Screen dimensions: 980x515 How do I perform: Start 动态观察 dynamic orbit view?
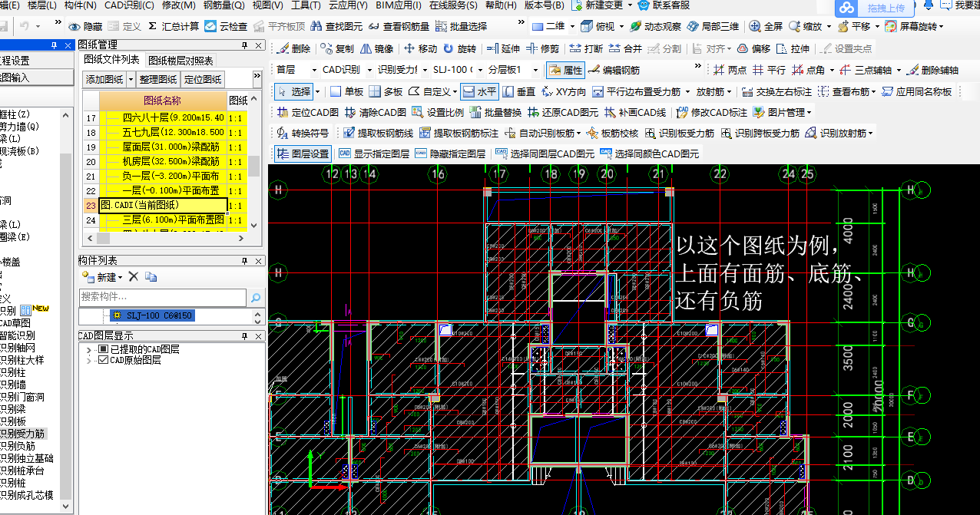[x=655, y=26]
